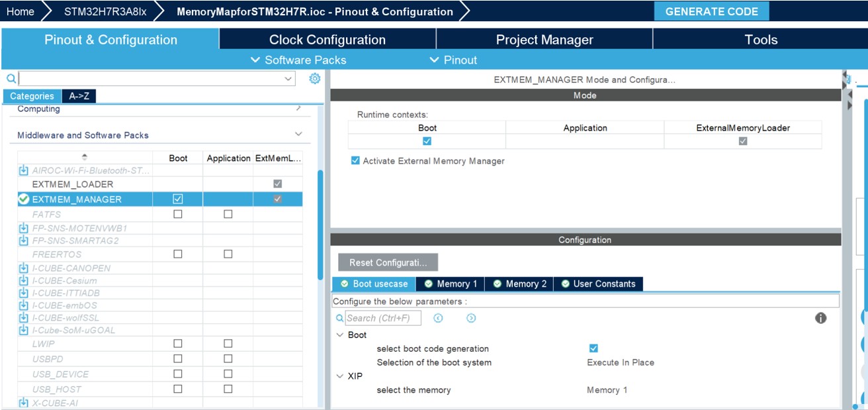Click download icon next to I-CUBE-ITTIADB
This screenshot has width=868, height=410.
(x=24, y=293)
